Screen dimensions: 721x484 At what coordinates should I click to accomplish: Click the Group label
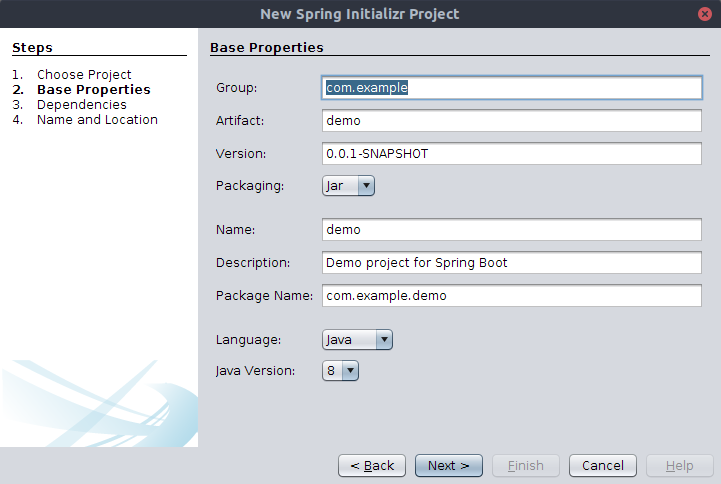click(237, 87)
